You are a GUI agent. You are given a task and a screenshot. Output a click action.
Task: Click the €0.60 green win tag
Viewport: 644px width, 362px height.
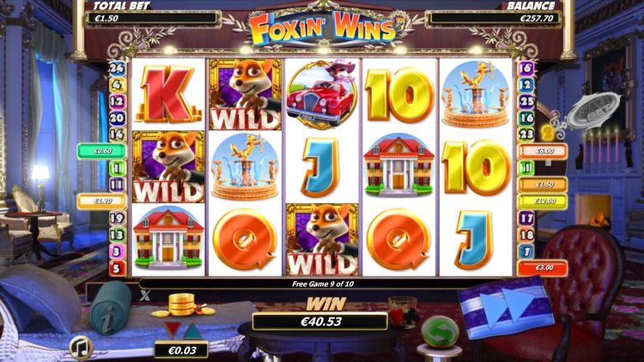pyautogui.click(x=102, y=152)
